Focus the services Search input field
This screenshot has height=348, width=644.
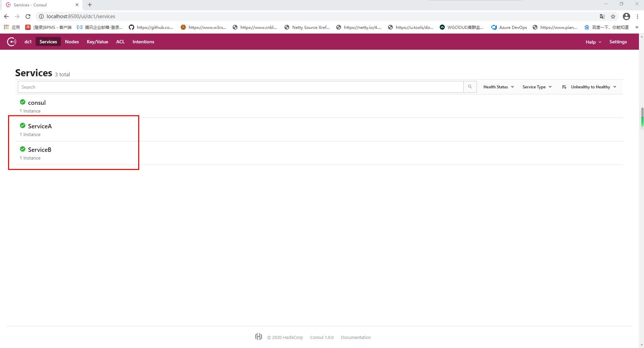point(240,87)
